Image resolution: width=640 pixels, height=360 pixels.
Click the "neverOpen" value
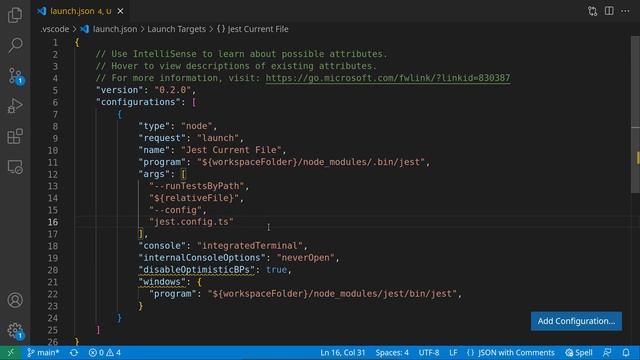click(x=305, y=258)
